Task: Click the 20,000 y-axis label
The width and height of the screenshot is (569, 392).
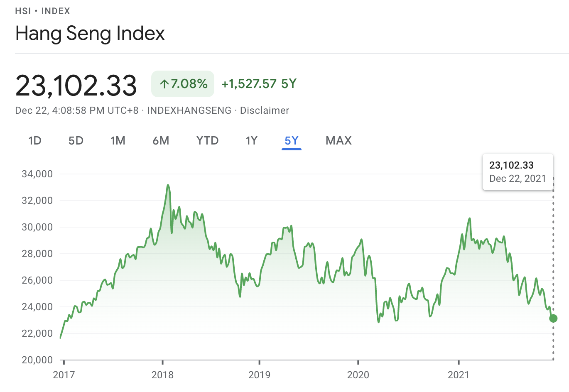Action: pos(37,360)
